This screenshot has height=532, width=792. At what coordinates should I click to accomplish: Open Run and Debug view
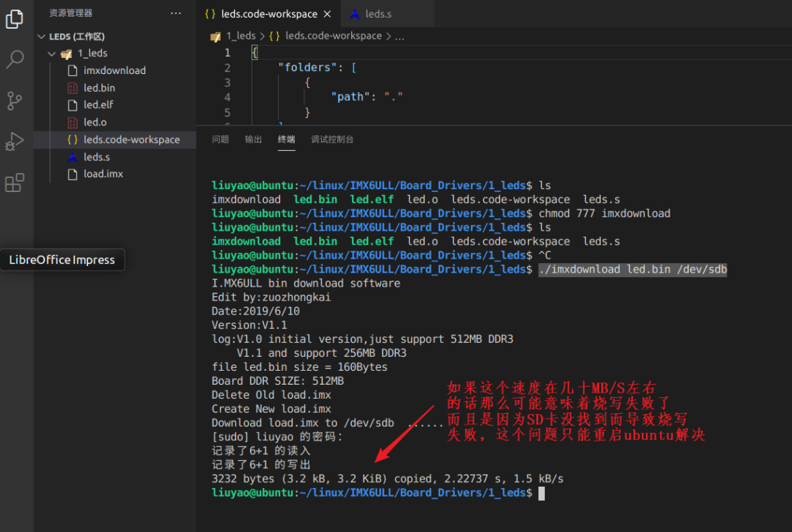(x=15, y=141)
